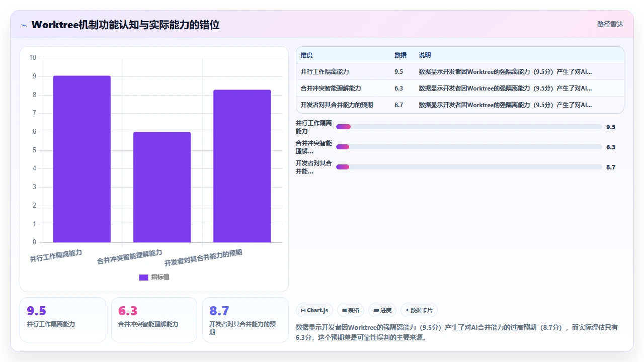Click progress value 6.3 at bar end
Screen dimensions: 644x362
coord(611,147)
